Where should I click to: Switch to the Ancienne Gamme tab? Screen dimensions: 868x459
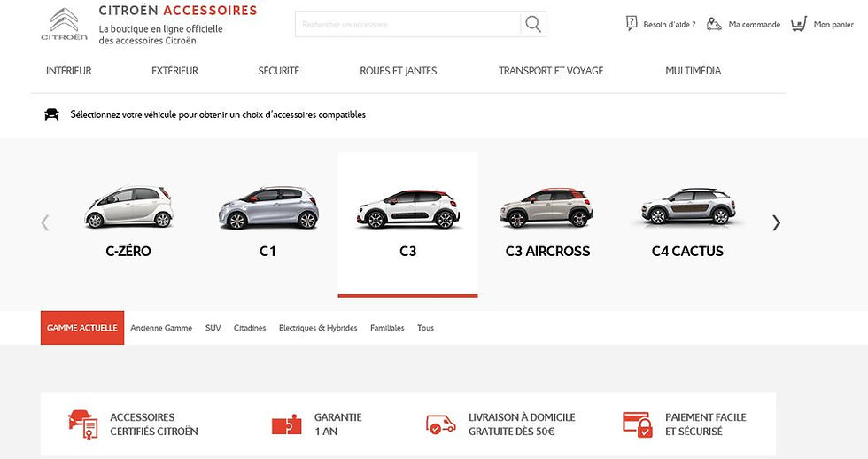pyautogui.click(x=161, y=328)
